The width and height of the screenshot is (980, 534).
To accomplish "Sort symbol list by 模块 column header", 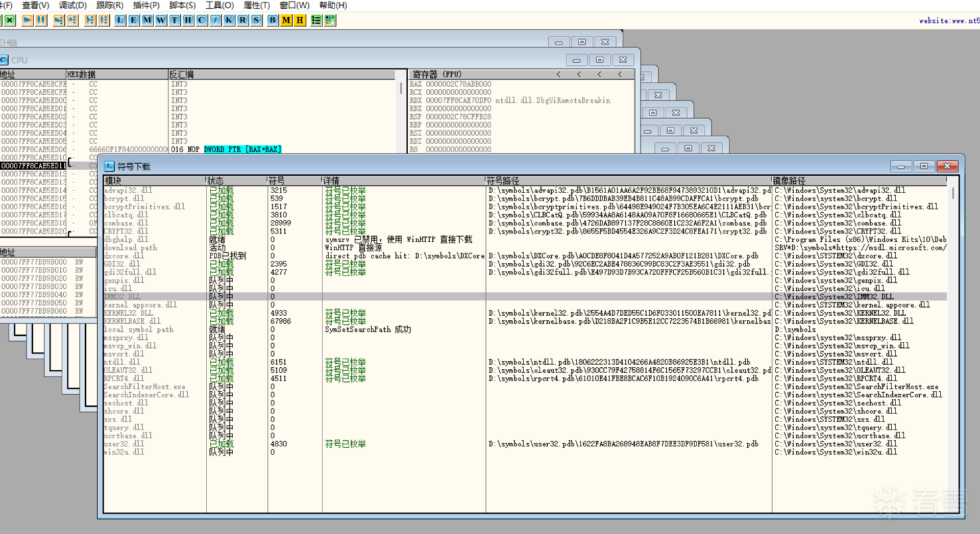I will coord(155,181).
